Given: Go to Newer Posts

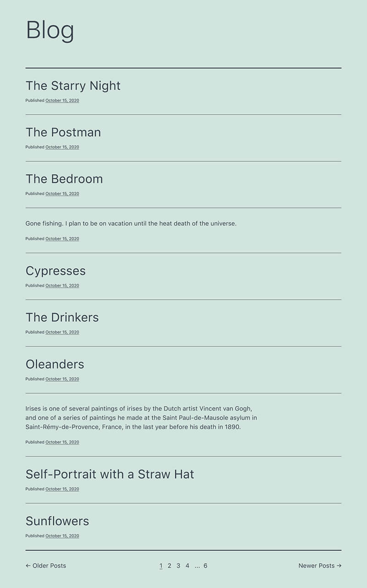Looking at the screenshot, I should click(320, 566).
